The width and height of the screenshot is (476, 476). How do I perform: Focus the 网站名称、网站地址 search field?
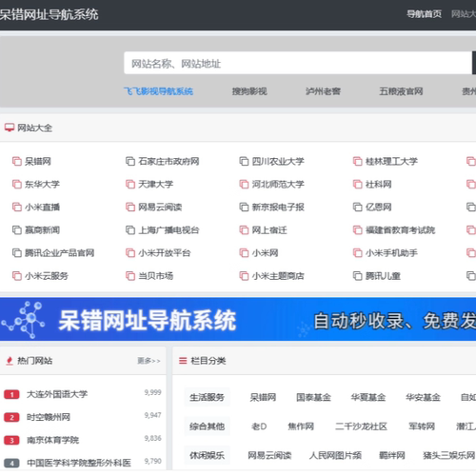tap(298, 63)
